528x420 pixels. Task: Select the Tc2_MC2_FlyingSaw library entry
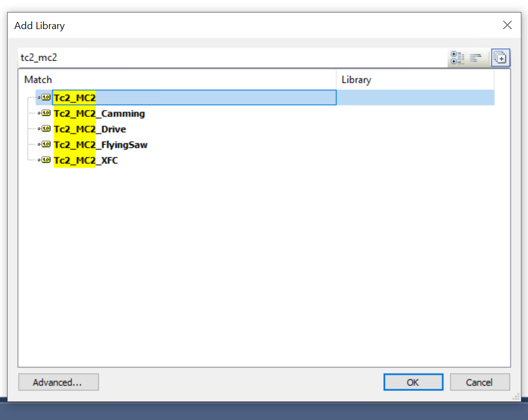(101, 145)
